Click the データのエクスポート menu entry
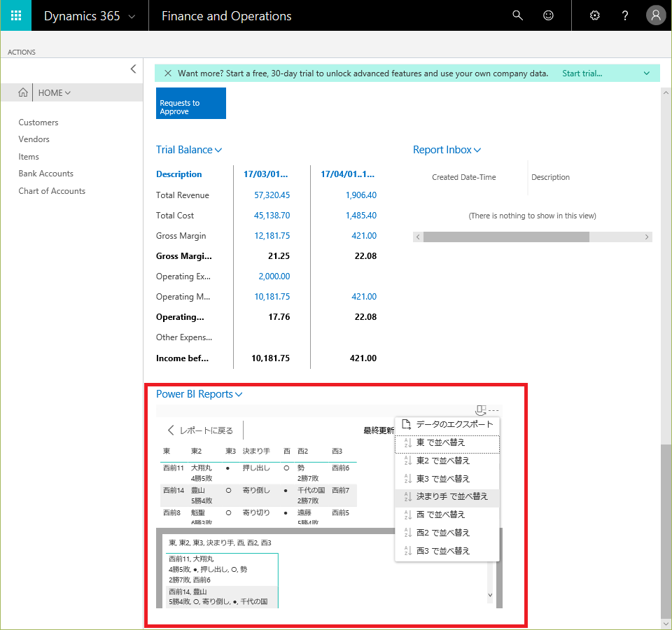 pyautogui.click(x=447, y=424)
